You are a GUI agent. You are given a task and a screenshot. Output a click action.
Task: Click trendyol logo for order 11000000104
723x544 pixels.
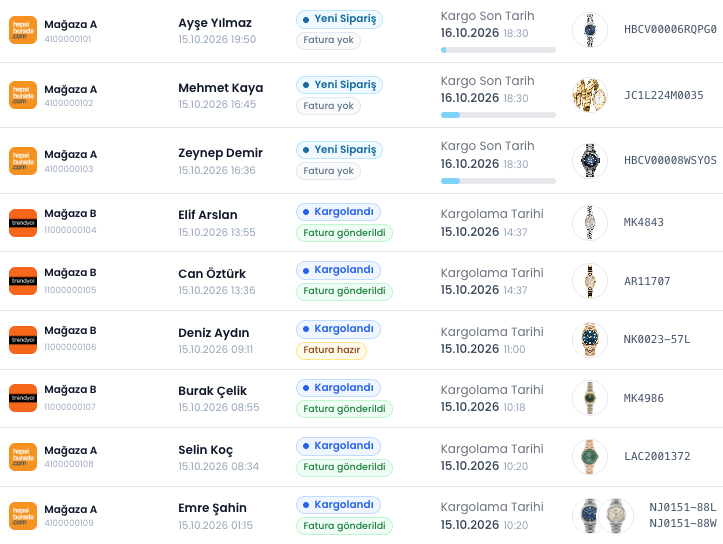23,223
